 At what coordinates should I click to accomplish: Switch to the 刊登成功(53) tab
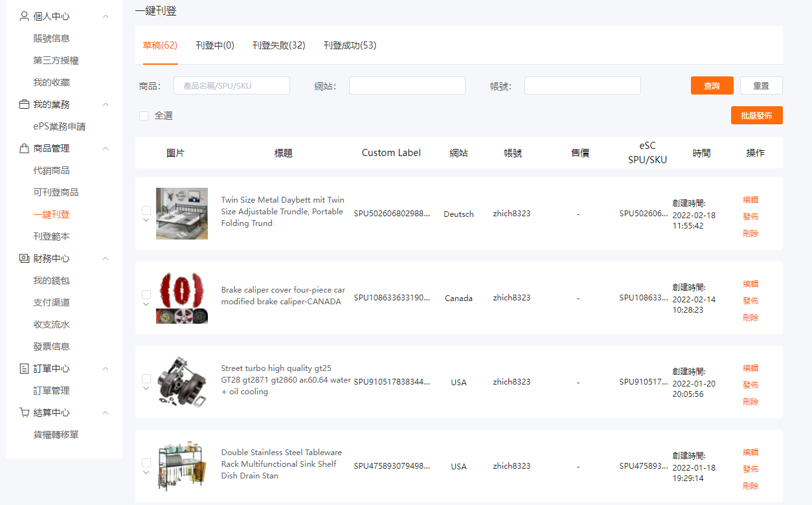(x=350, y=45)
